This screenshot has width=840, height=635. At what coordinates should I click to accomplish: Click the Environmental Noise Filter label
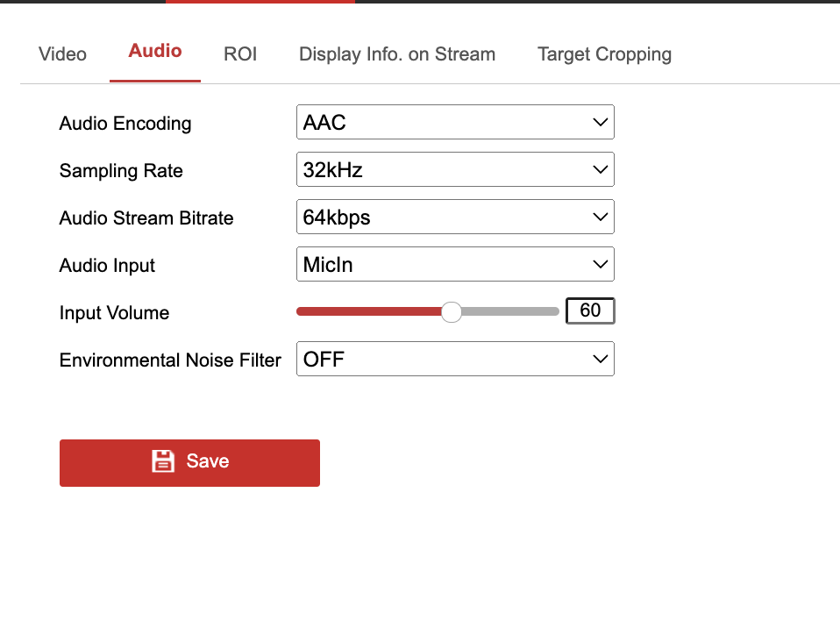pos(170,360)
